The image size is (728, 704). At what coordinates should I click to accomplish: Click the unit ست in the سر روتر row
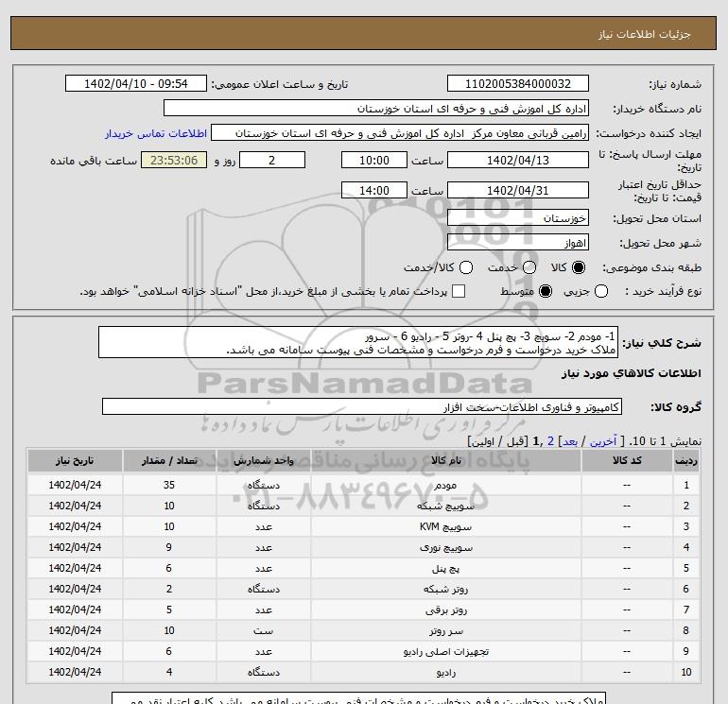[x=263, y=631]
